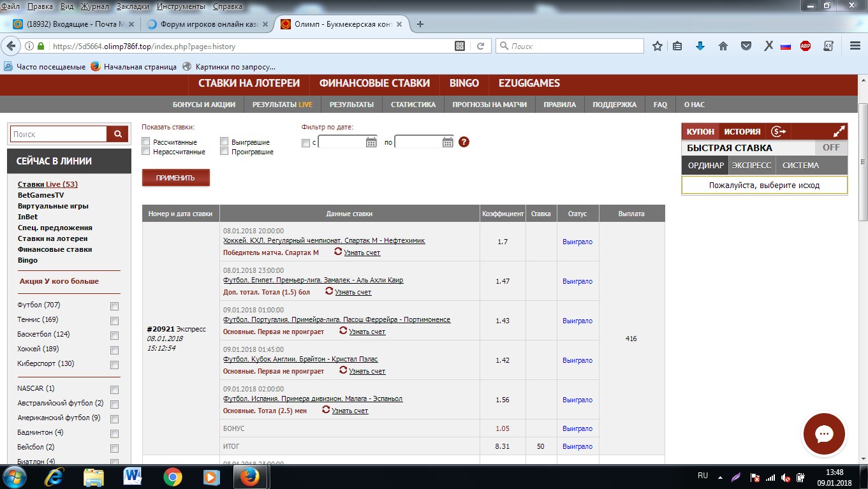Click Узнать счет for Спартак М - Нефтехимик
Screen dimensions: 868x489
[362, 252]
